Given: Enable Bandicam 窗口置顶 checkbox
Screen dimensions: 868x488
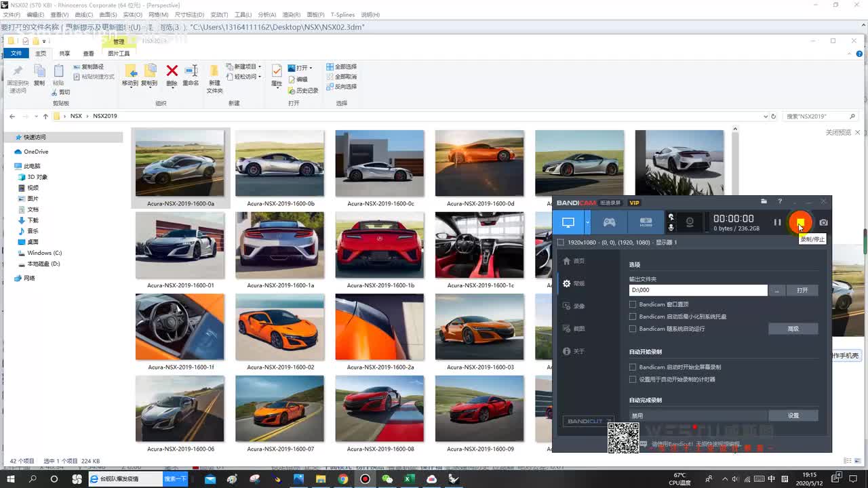Looking at the screenshot, I should [x=633, y=304].
